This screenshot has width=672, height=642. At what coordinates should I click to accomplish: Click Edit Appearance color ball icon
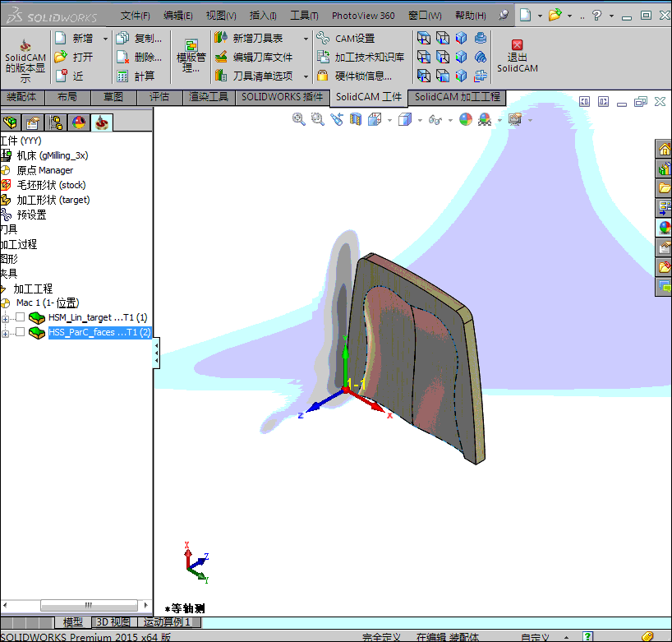(466, 119)
